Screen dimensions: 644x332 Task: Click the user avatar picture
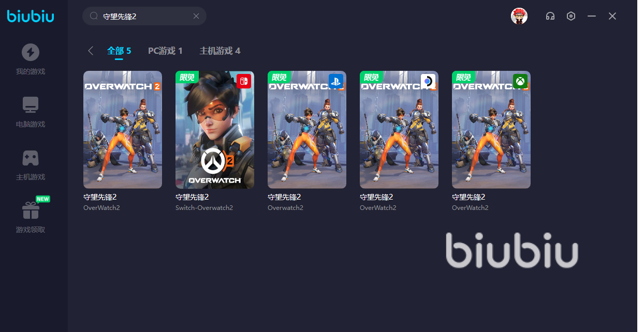[519, 16]
